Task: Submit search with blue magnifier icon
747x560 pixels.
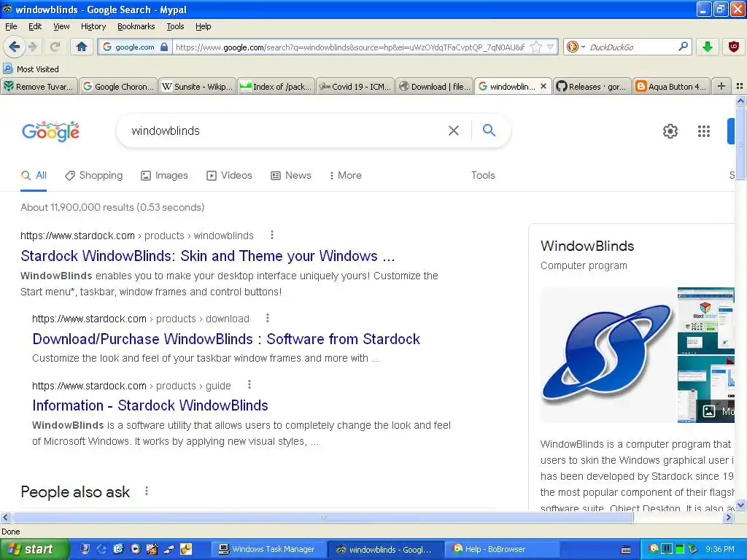Action: coord(489,130)
